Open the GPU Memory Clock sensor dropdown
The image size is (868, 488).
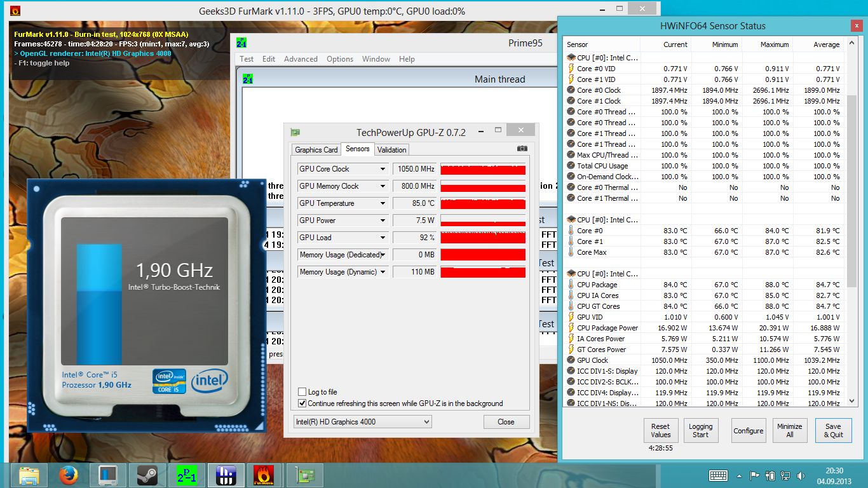[383, 186]
